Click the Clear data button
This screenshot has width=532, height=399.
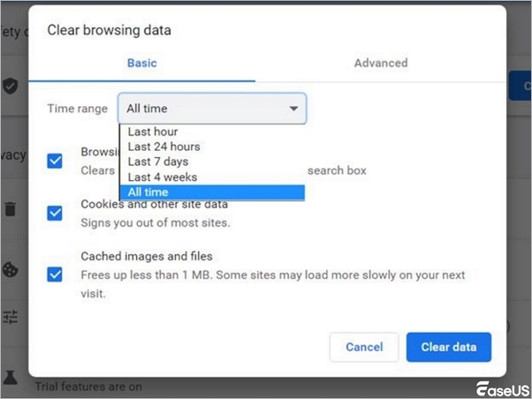click(x=448, y=347)
